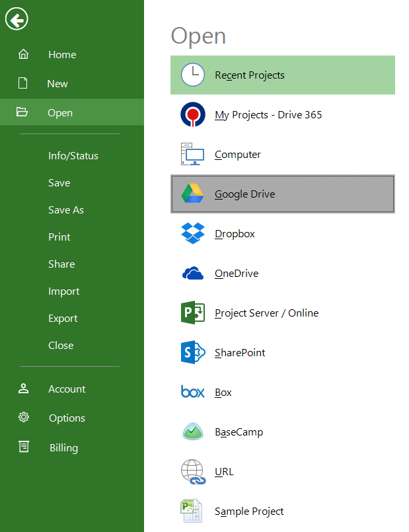The image size is (409, 532).
Task: Click the Account person icon
Action: (x=23, y=389)
